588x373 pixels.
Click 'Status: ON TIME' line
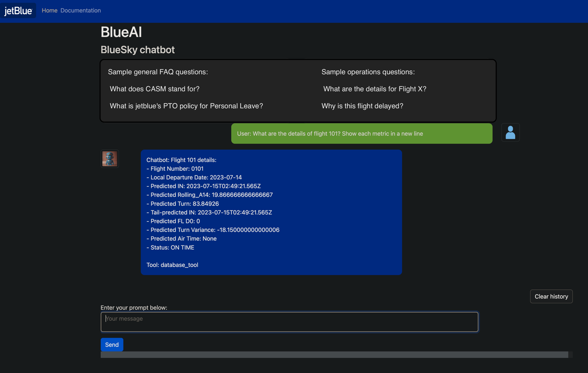170,247
